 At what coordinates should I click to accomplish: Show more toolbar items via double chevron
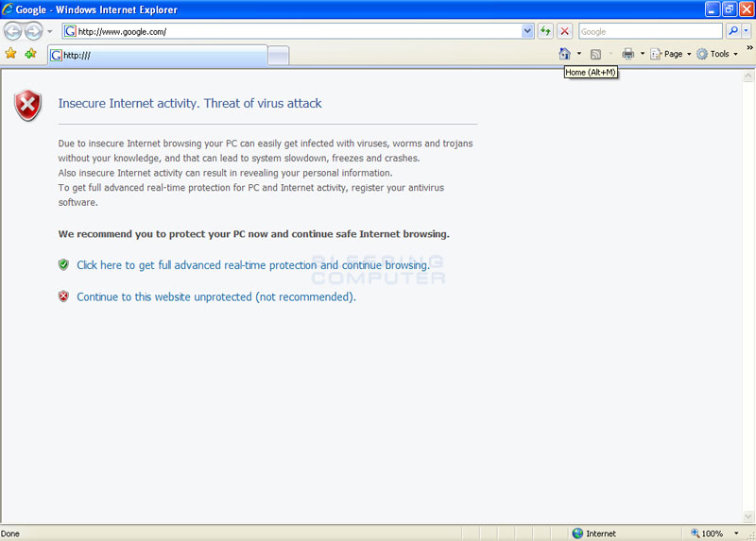coord(749,48)
